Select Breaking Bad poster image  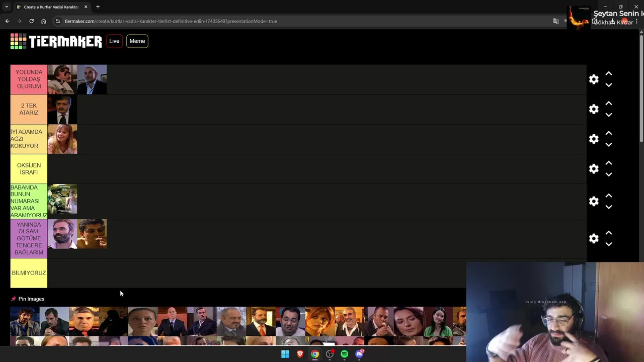click(x=62, y=199)
